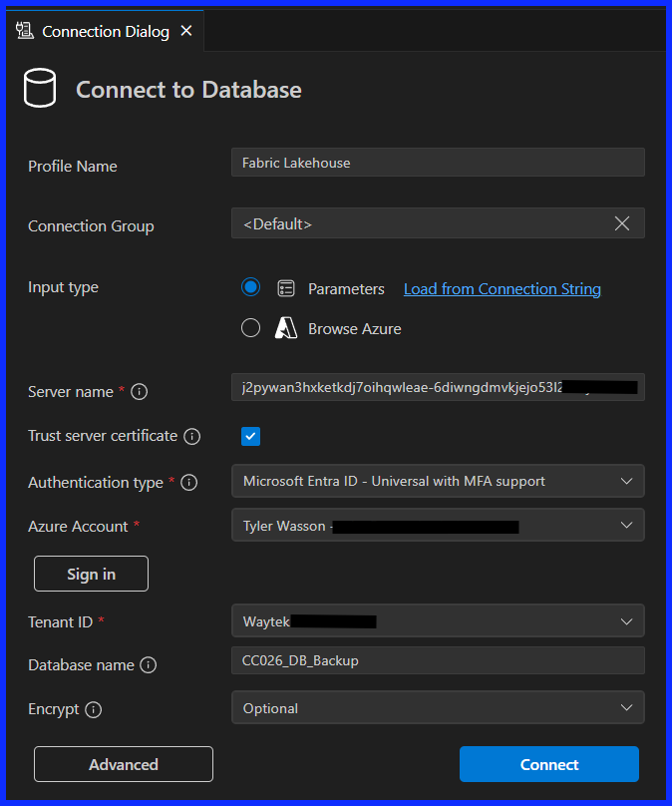
Task: Open the Azure Account dropdown
Action: point(438,525)
